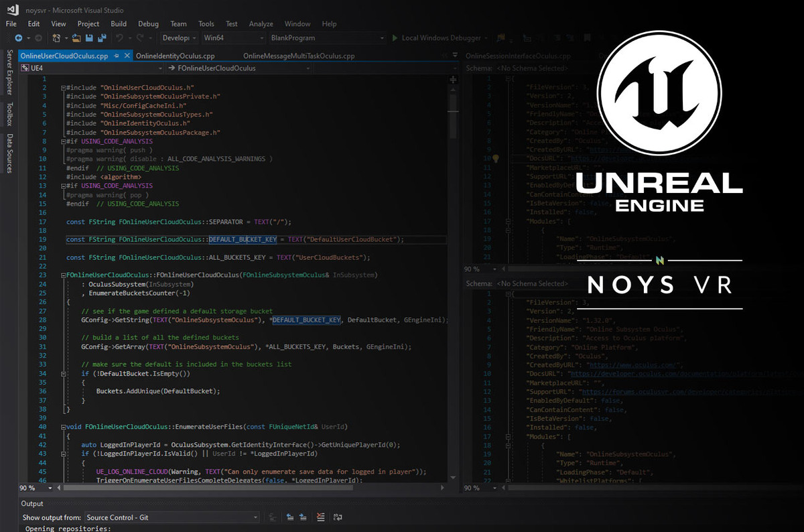Close the OnlineUserCloudOculus.cpp tab
Image resolution: width=804 pixels, height=532 pixels.
pyautogui.click(x=127, y=56)
